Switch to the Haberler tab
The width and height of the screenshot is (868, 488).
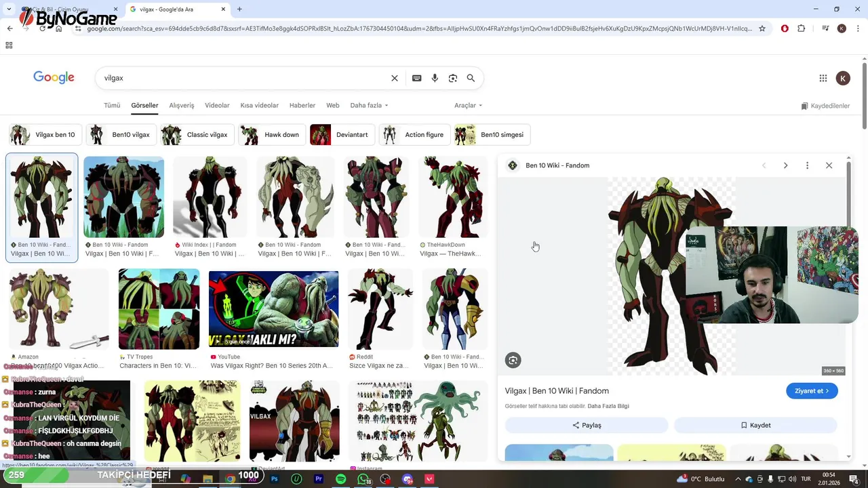302,106
